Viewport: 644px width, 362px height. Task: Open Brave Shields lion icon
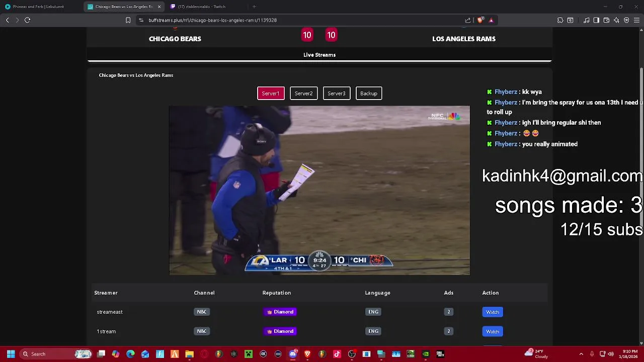(480, 20)
